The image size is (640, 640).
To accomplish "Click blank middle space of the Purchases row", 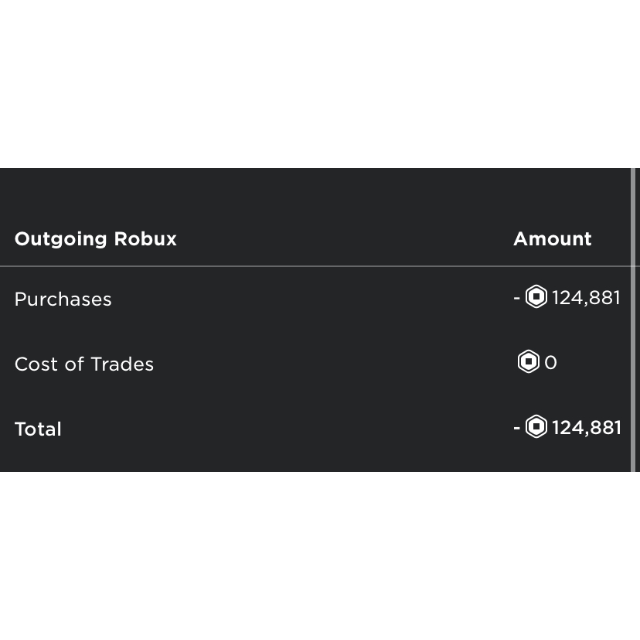I will click(300, 299).
